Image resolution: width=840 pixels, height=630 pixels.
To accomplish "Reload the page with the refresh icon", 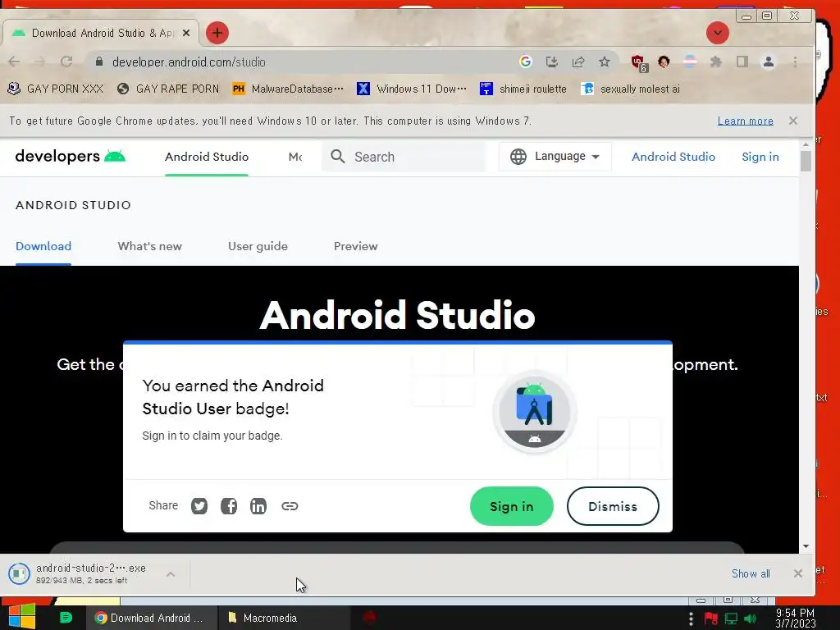I will click(66, 62).
